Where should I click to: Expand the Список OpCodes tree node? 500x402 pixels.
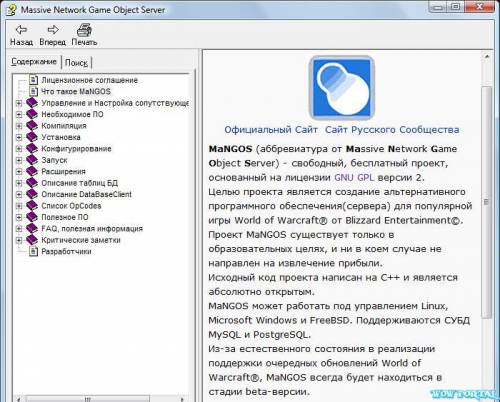(19, 206)
